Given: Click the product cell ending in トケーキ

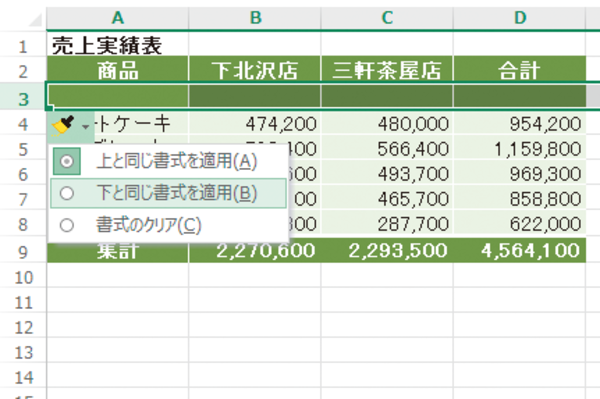Looking at the screenshot, I should click(141, 123).
